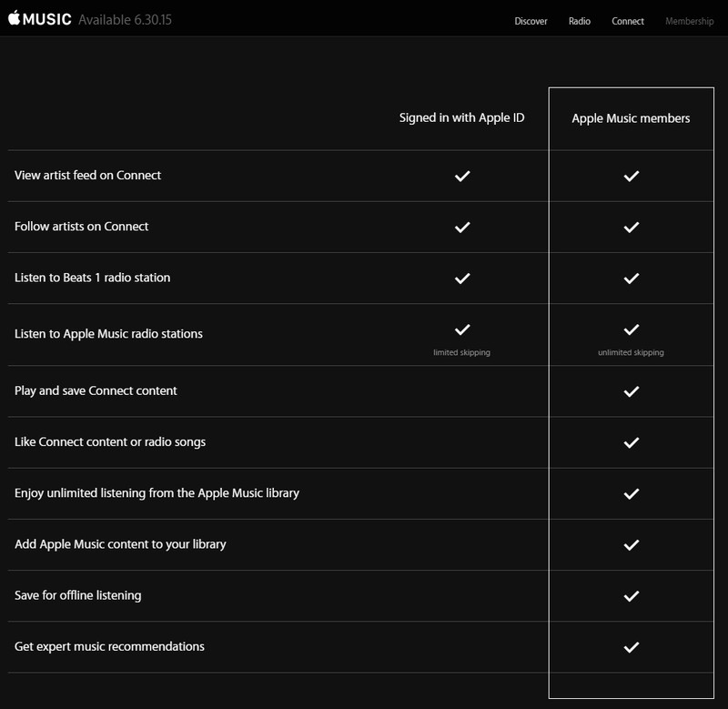This screenshot has width=728, height=709.
Task: Click checkmark for Get expert music recommendations
Action: (x=631, y=647)
